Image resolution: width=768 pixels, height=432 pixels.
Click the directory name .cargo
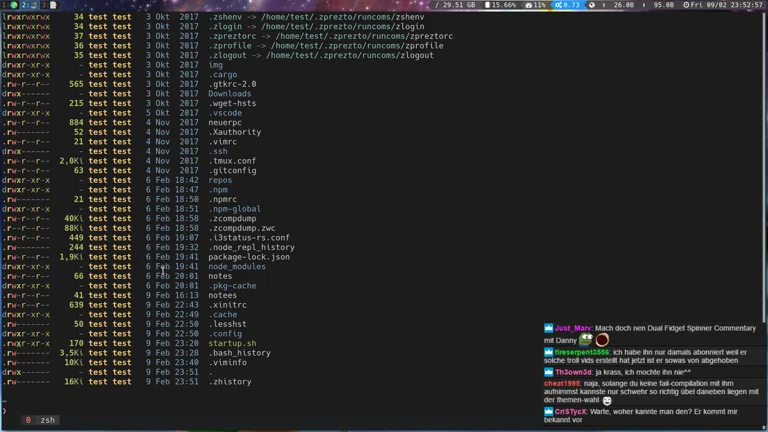[222, 74]
